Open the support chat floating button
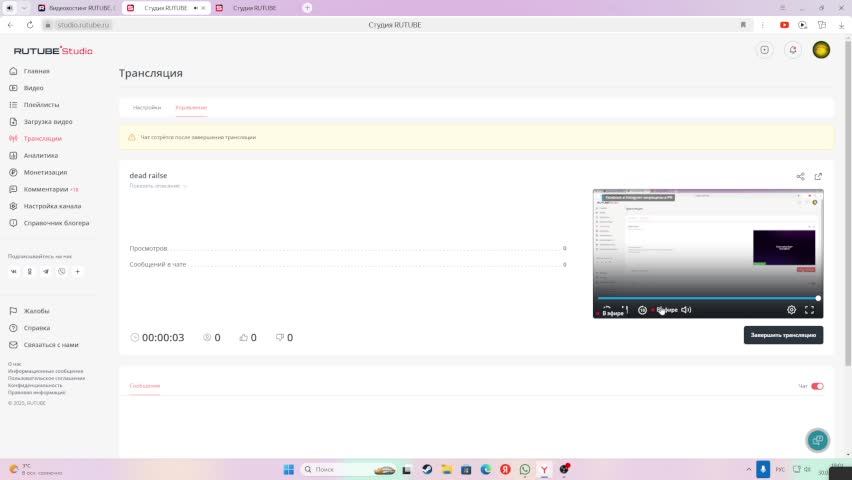Image resolution: width=852 pixels, height=480 pixels. (817, 440)
